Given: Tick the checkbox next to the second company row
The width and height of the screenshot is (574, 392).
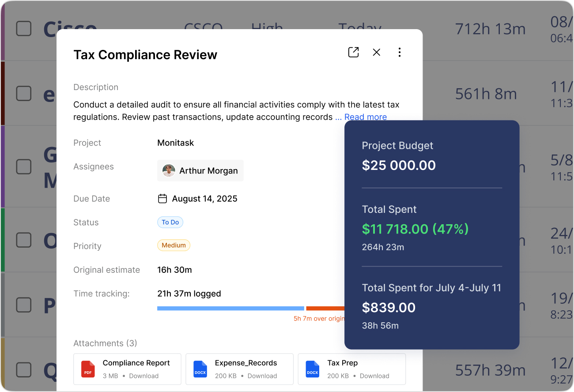Looking at the screenshot, I should click(23, 94).
